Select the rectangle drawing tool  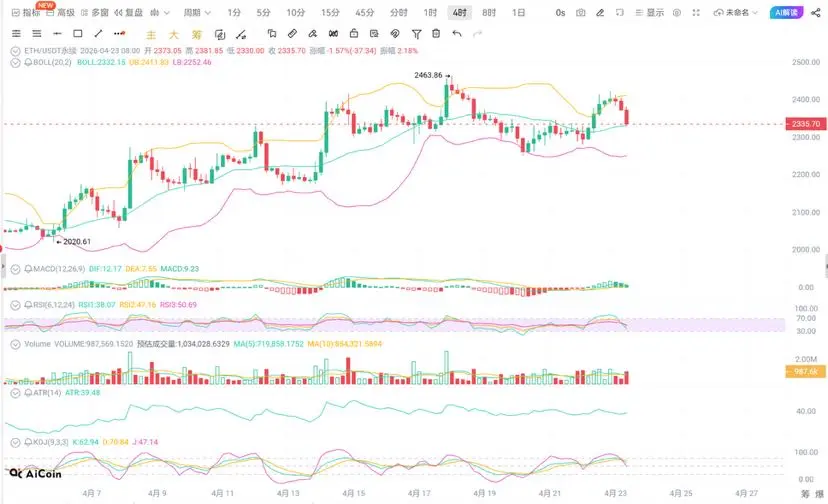[78, 34]
